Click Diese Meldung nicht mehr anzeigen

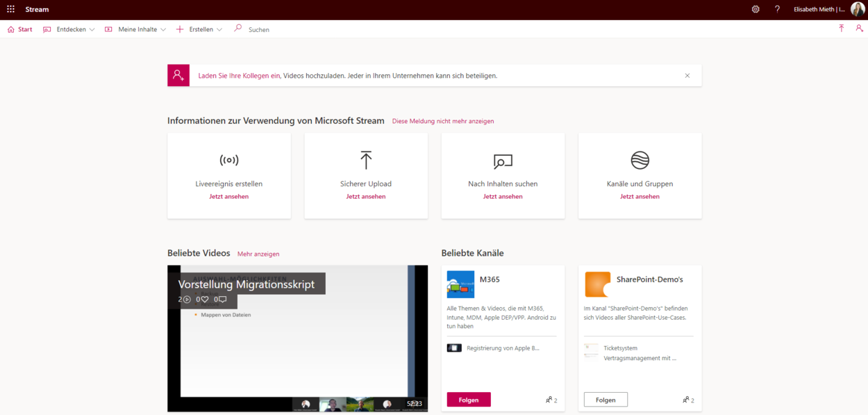click(443, 121)
